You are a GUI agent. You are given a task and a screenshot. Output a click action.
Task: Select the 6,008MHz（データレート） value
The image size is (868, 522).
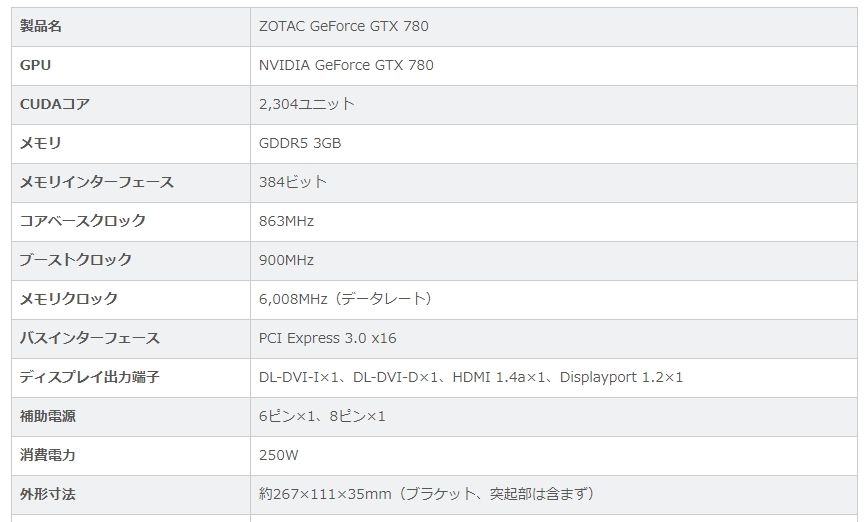345,299
